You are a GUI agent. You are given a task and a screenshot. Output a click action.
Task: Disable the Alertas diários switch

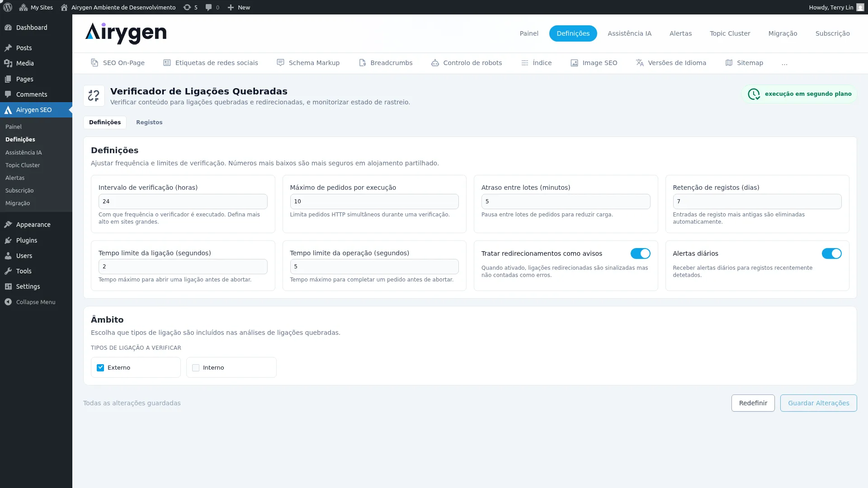831,253
